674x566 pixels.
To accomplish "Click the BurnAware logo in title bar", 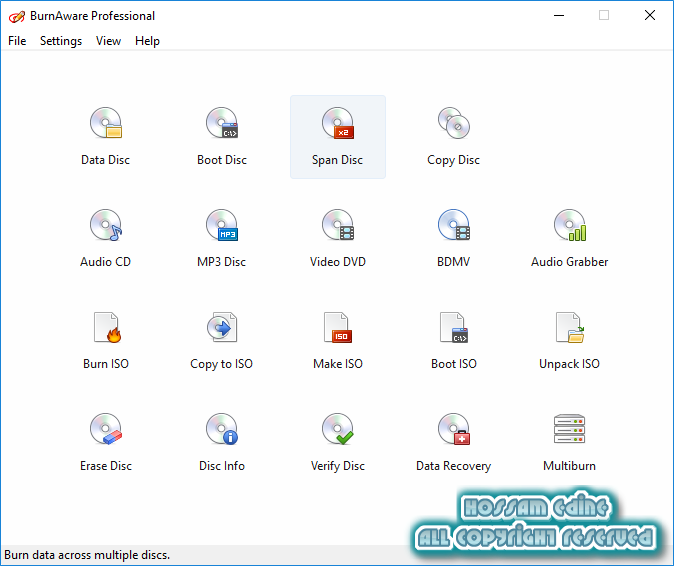I will [17, 16].
